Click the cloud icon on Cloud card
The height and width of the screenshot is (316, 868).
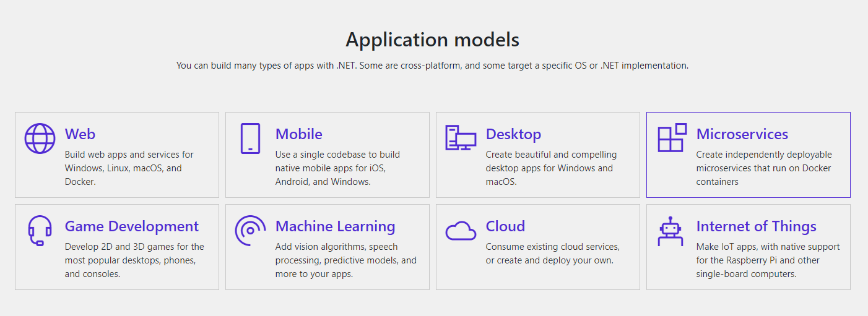[x=461, y=231]
